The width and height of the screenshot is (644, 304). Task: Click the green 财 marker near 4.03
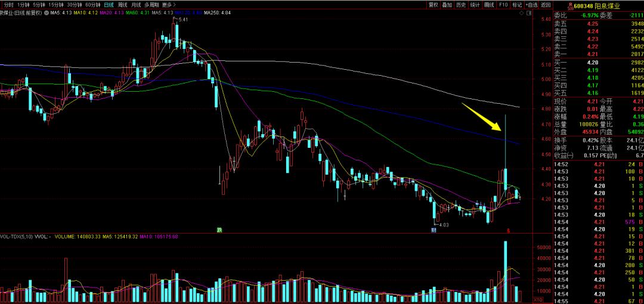(434, 230)
